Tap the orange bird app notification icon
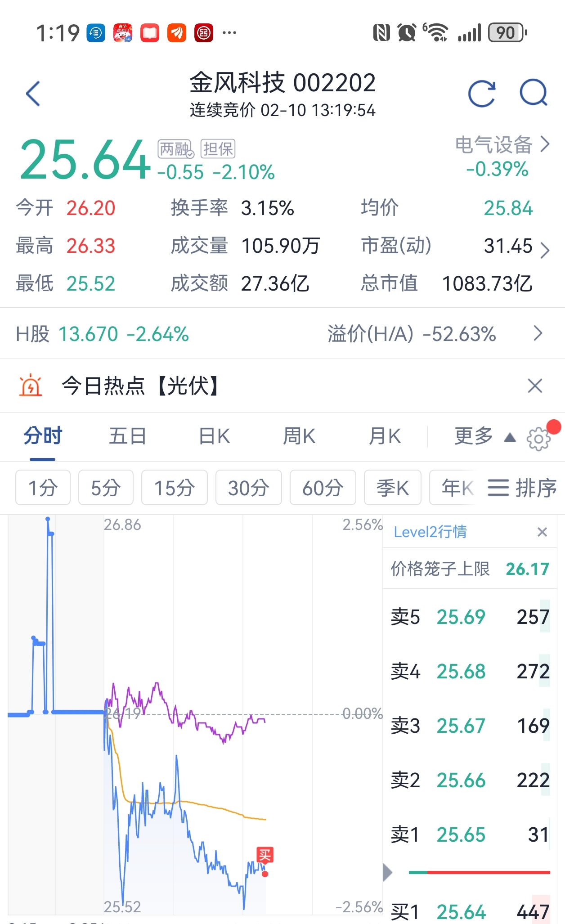Viewport: 565px width, 924px height. click(177, 33)
